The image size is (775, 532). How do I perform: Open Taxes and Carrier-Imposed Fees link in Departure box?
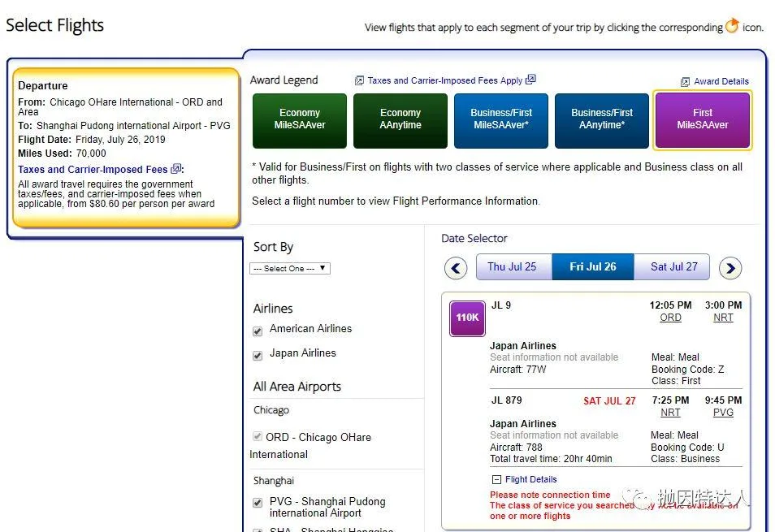coord(93,170)
